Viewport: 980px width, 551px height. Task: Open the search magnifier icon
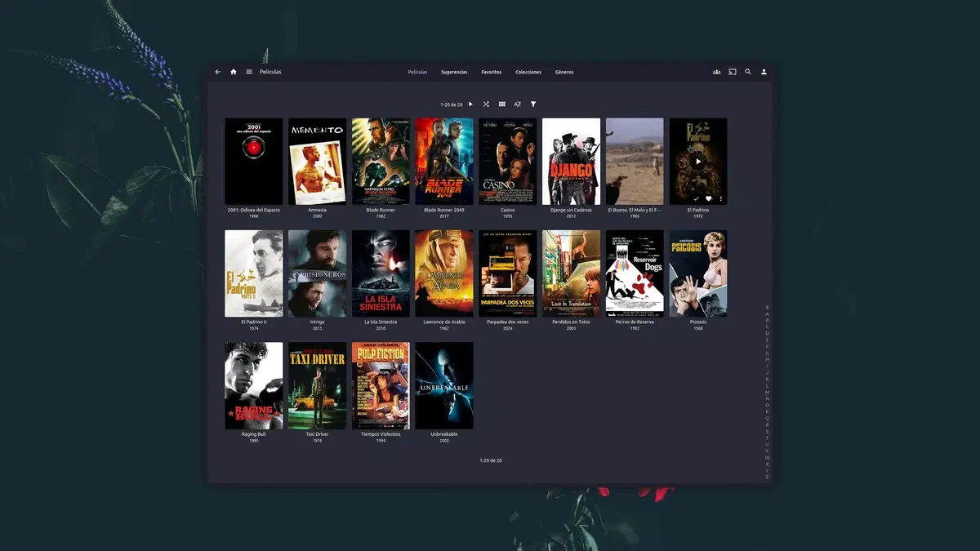[748, 72]
